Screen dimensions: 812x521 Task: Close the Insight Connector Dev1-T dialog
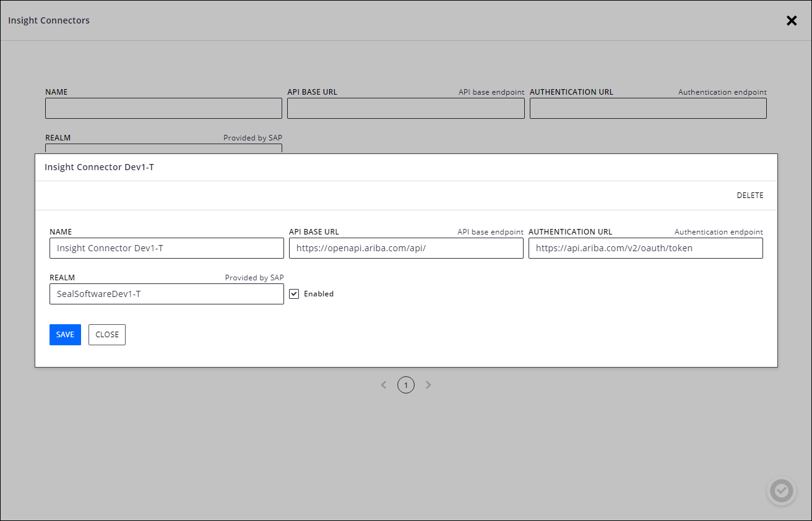pyautogui.click(x=106, y=334)
